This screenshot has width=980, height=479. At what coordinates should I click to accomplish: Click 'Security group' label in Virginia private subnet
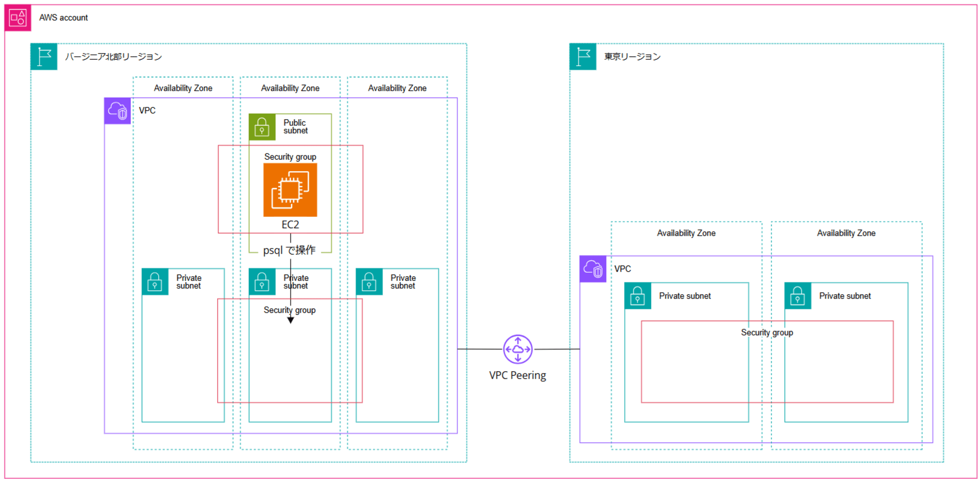click(x=289, y=310)
